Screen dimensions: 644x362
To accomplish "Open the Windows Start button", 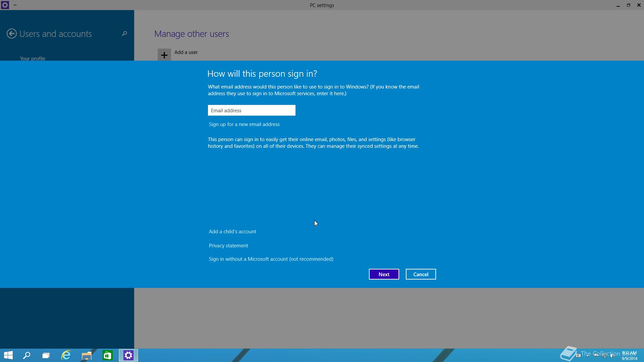I will (8, 355).
